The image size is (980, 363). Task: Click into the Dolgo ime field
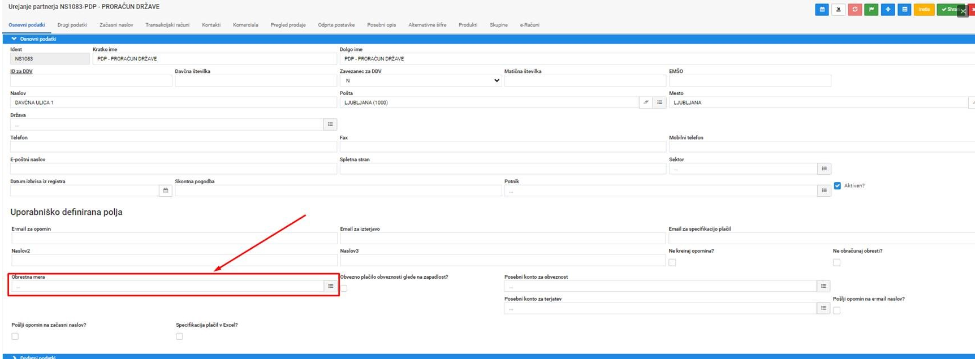coord(657,59)
